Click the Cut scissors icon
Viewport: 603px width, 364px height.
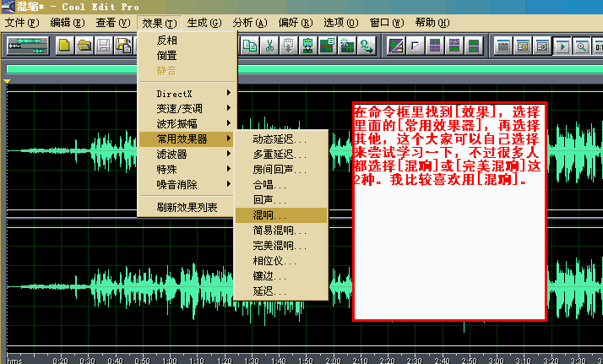(x=269, y=46)
